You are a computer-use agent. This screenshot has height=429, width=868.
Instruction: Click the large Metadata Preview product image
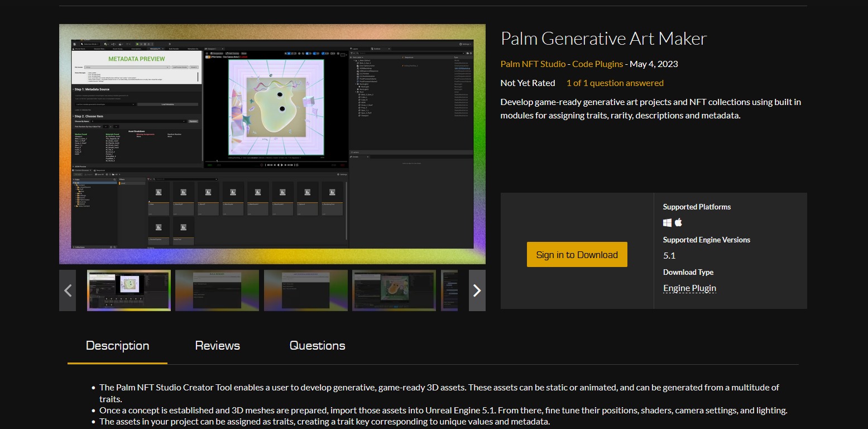click(x=272, y=144)
